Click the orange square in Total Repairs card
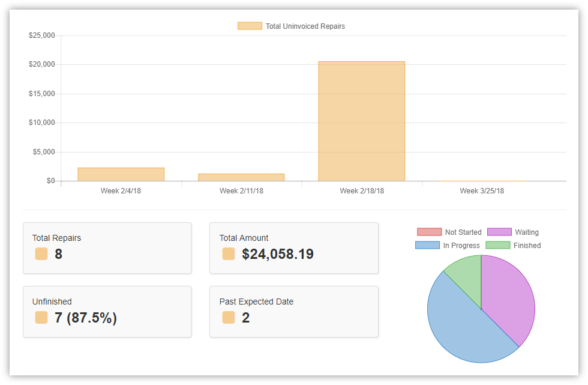 click(x=41, y=253)
